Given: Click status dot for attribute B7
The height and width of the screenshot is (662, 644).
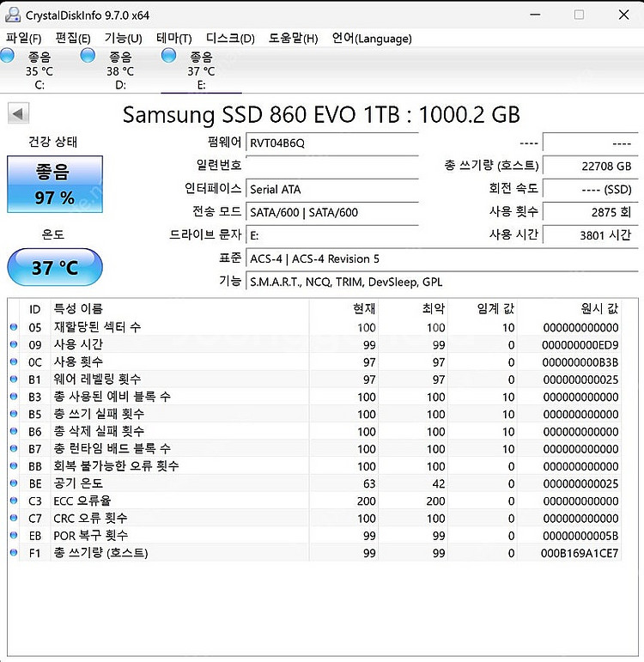Looking at the screenshot, I should tap(14, 448).
